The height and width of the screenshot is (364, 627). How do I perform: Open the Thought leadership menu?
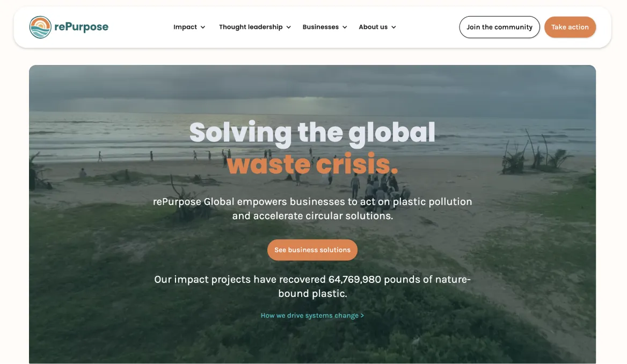tap(254, 27)
